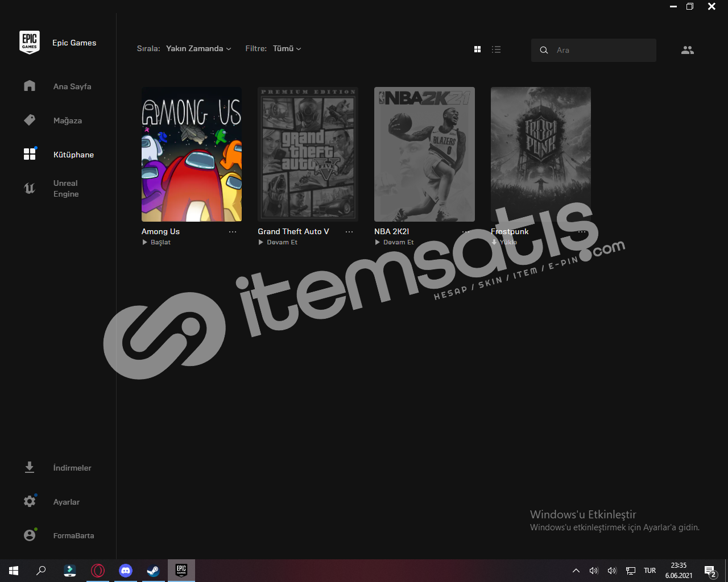Launch Among Us with Başlat
Viewport: 728px width, 582px height.
click(156, 242)
